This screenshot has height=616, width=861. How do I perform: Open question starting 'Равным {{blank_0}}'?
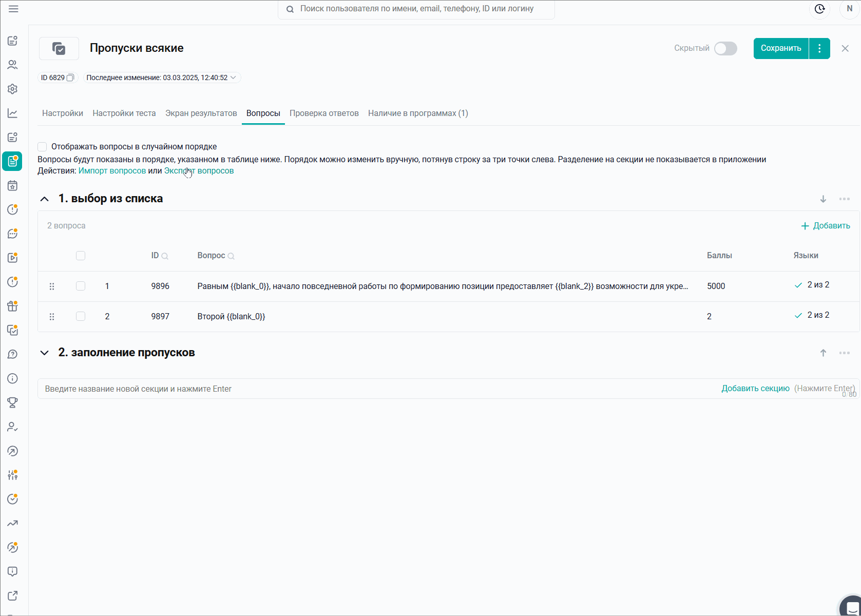pyautogui.click(x=443, y=286)
